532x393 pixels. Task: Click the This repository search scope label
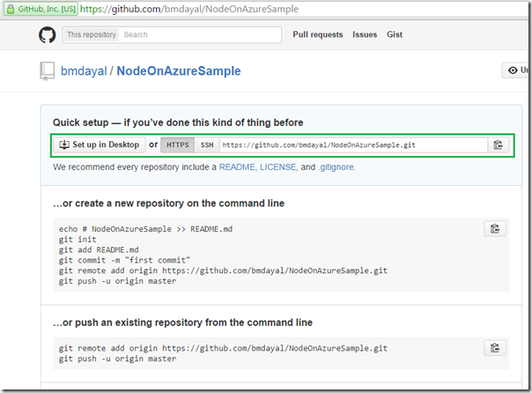pyautogui.click(x=92, y=34)
